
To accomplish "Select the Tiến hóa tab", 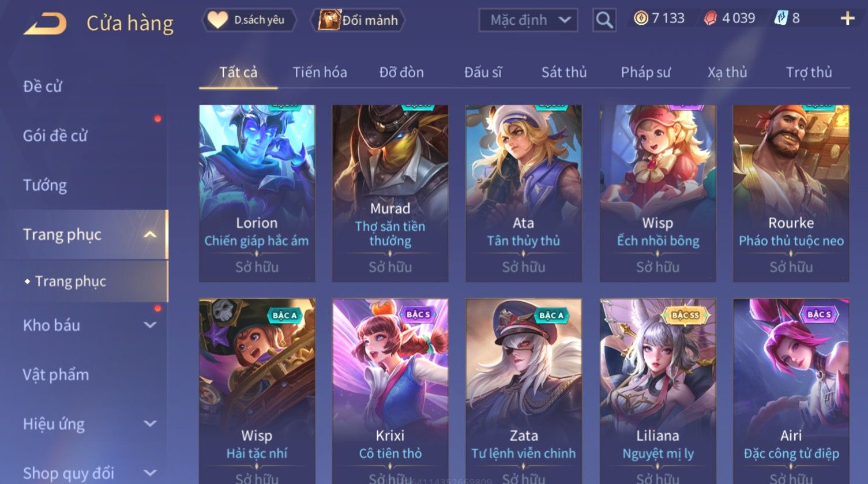I will click(x=320, y=72).
